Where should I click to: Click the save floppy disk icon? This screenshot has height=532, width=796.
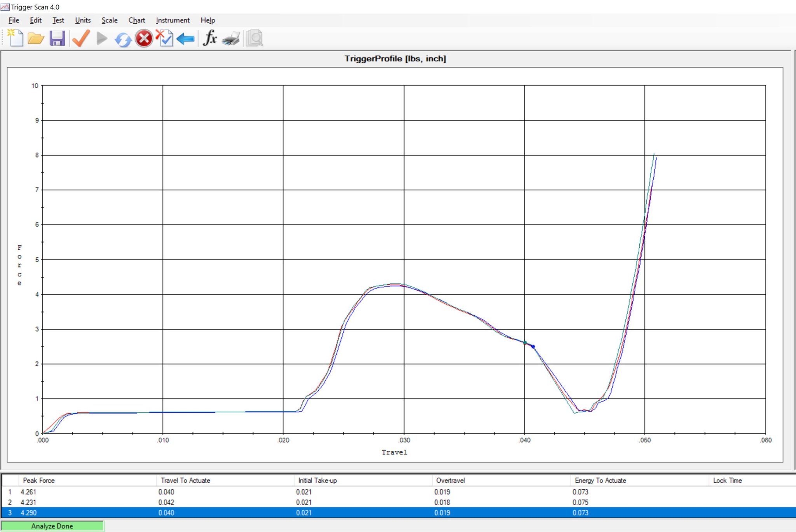57,38
